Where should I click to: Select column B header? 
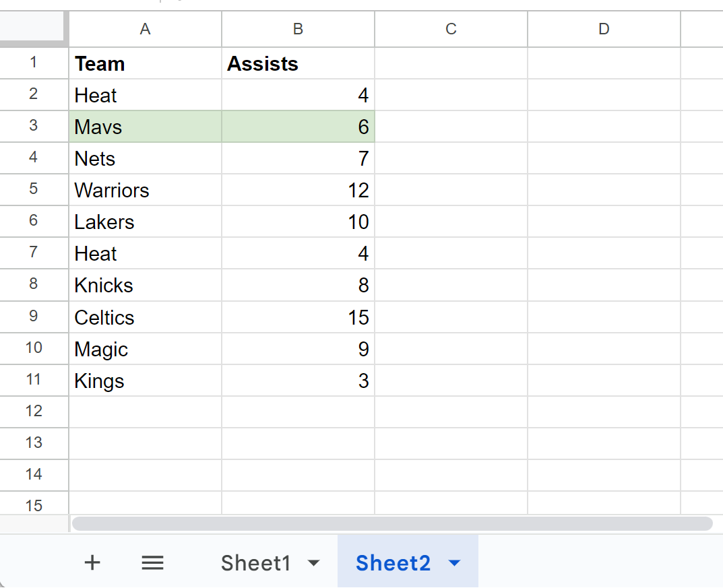pos(298,29)
